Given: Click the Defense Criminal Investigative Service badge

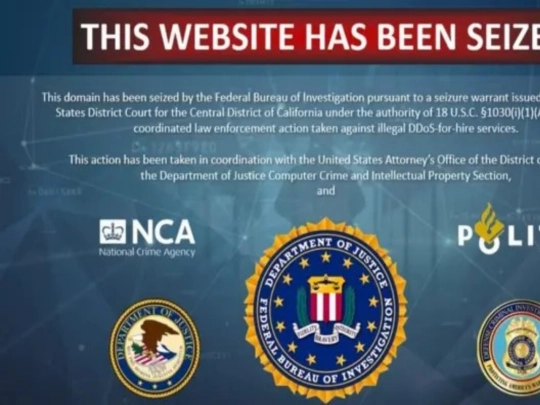Looking at the screenshot, I should 509,346.
